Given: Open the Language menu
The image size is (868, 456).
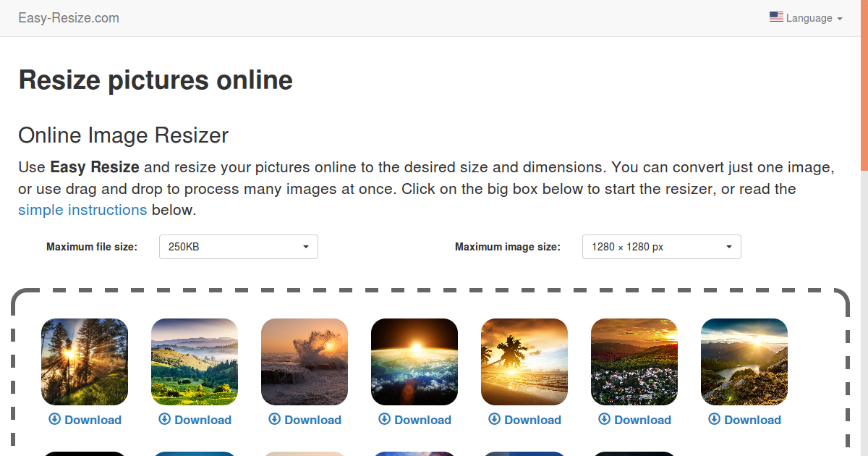Looking at the screenshot, I should point(806,18).
